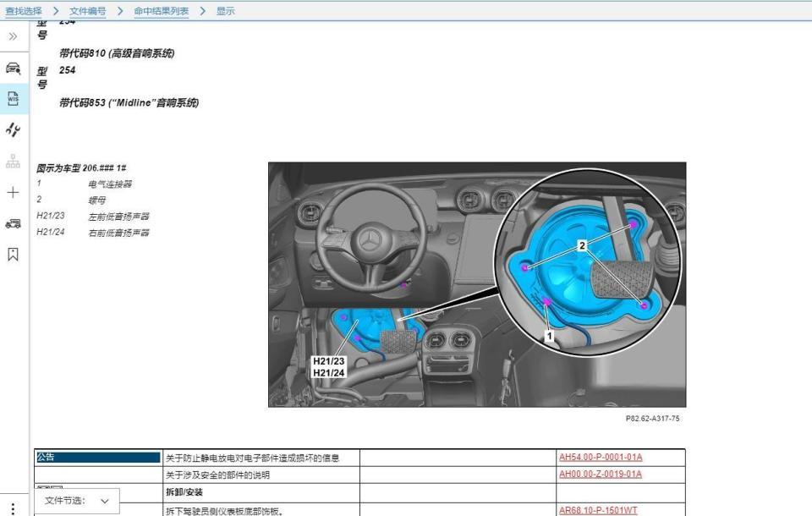Click the 拆卸/安装 table row heading
This screenshot has width=812, height=516.
pyautogui.click(x=184, y=491)
